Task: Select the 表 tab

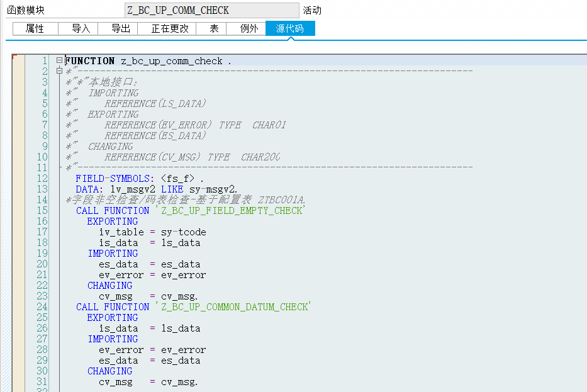Action: 211,28
